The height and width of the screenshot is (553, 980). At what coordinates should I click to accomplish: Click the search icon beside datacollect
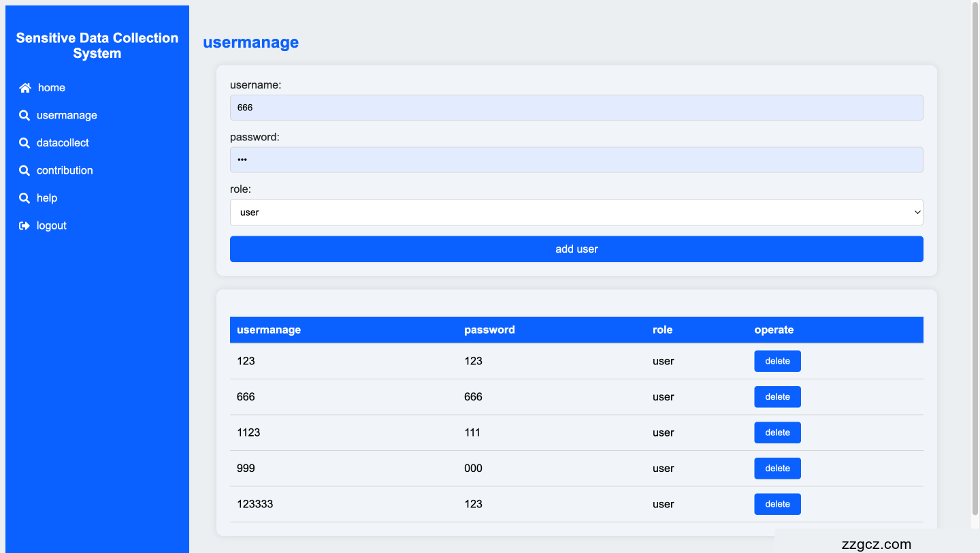tap(24, 142)
